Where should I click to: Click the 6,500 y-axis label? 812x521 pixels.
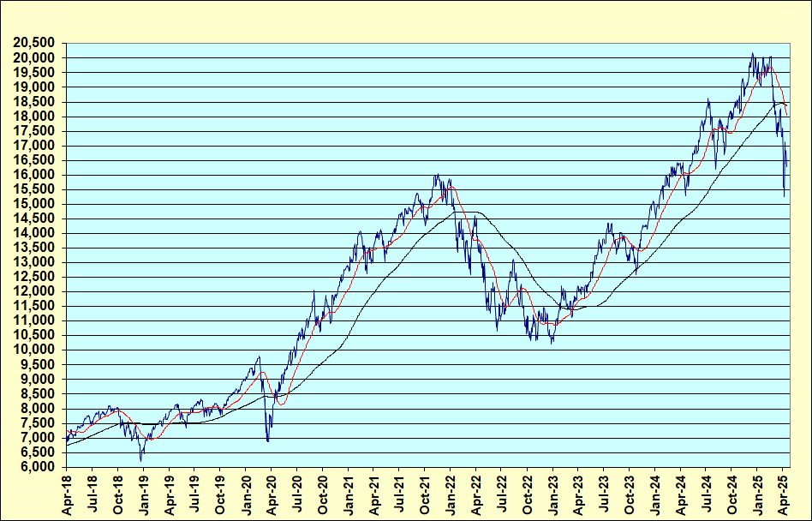click(38, 452)
